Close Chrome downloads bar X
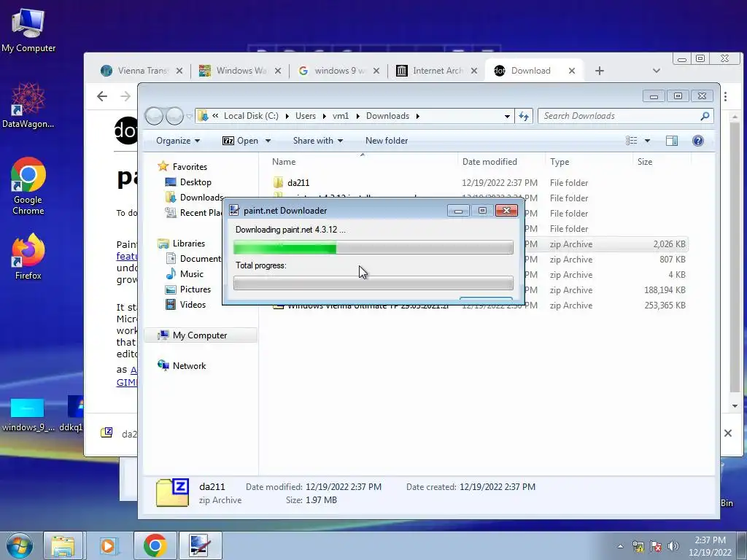747x560 pixels. pos(727,433)
